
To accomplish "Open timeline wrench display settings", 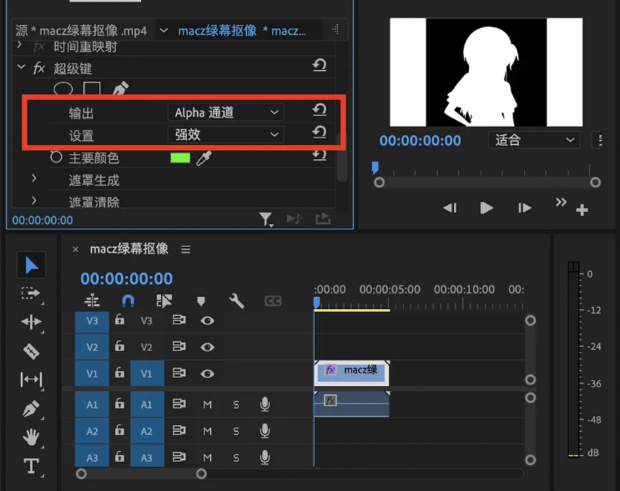I will tap(236, 301).
